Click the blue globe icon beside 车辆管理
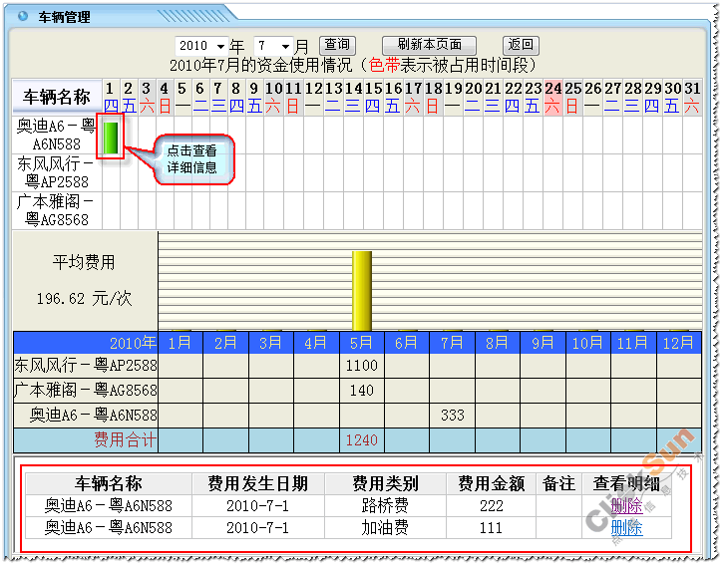Viewport: 728px width, 570px height. [x=23, y=16]
